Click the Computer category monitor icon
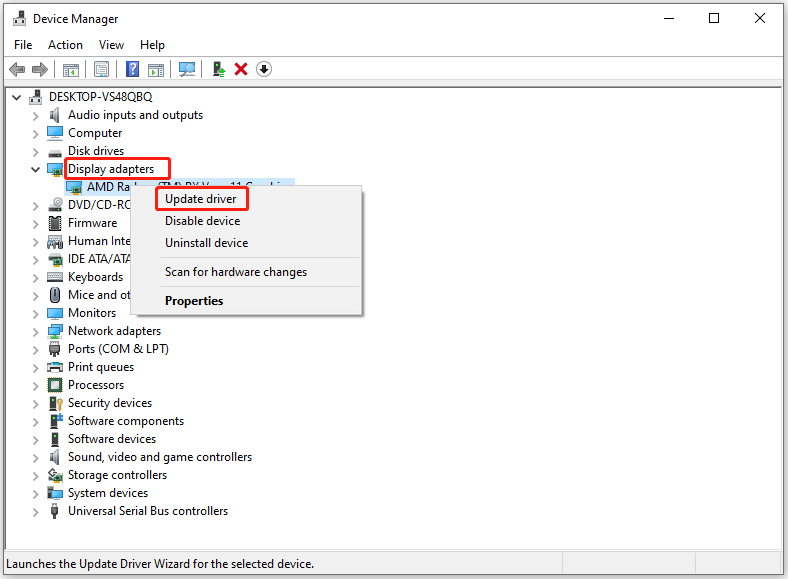788x579 pixels. (x=55, y=133)
